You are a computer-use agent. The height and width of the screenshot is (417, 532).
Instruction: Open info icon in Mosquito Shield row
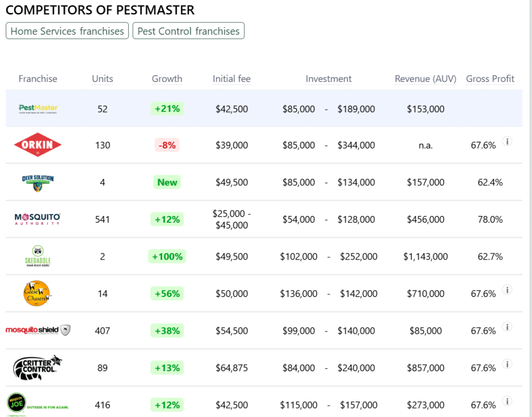click(507, 327)
